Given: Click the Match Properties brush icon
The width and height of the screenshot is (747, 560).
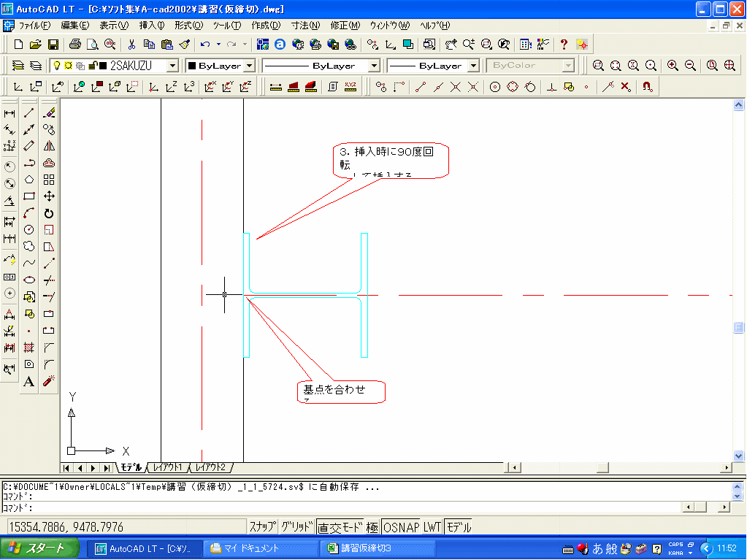Looking at the screenshot, I should [184, 45].
